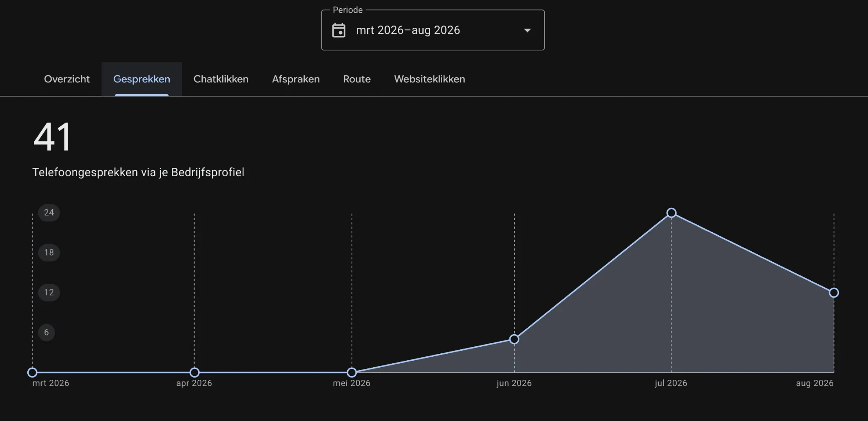Click the y-axis label 24
This screenshot has width=868, height=421.
(x=49, y=213)
